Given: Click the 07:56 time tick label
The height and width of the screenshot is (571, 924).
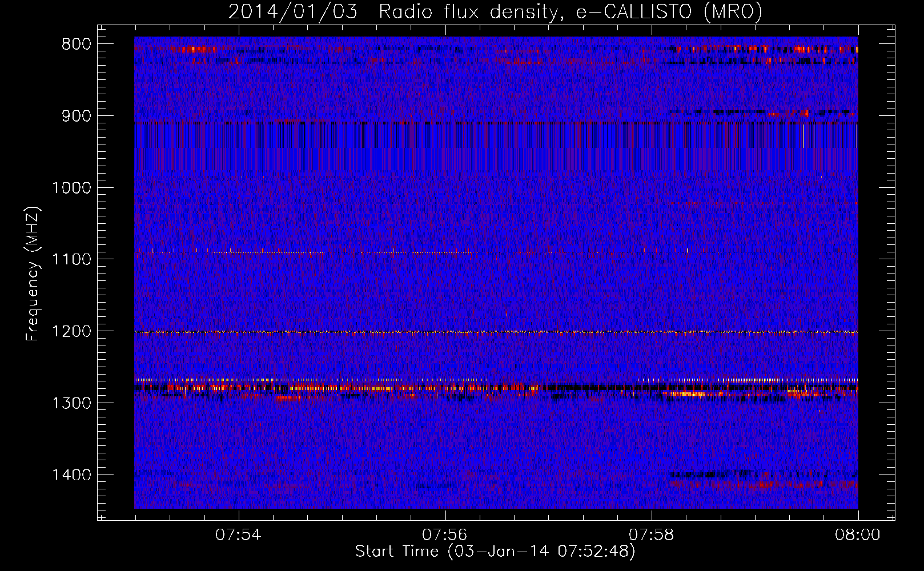Looking at the screenshot, I should [x=444, y=535].
